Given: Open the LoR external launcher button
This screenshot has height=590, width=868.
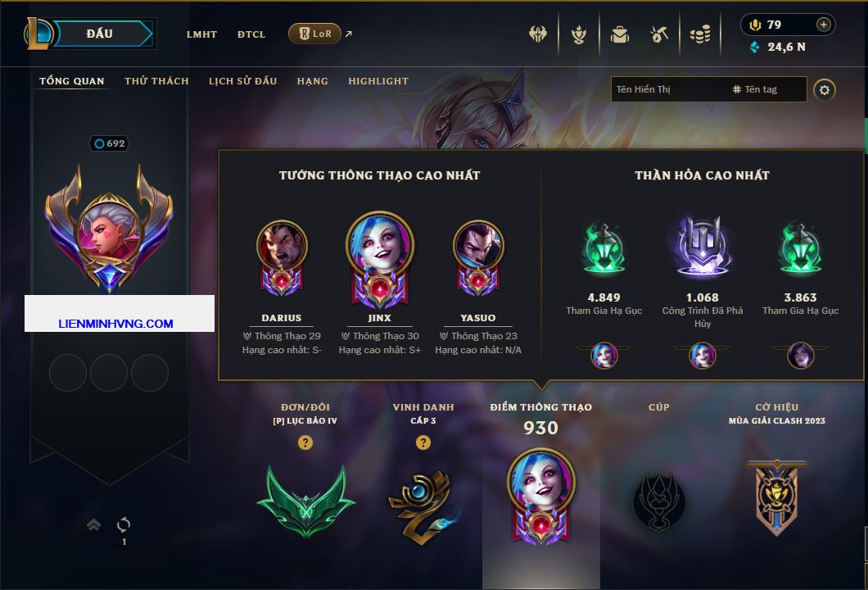Looking at the screenshot, I should pyautogui.click(x=314, y=34).
